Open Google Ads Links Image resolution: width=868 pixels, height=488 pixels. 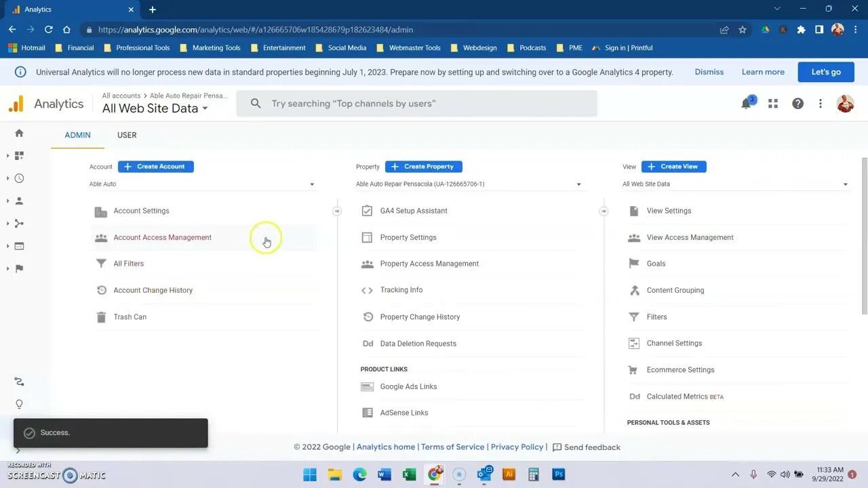[408, 387]
